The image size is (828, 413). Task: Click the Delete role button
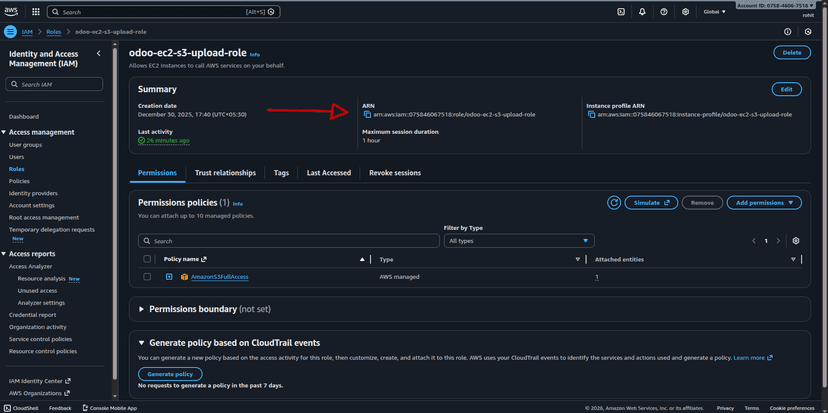tap(792, 52)
